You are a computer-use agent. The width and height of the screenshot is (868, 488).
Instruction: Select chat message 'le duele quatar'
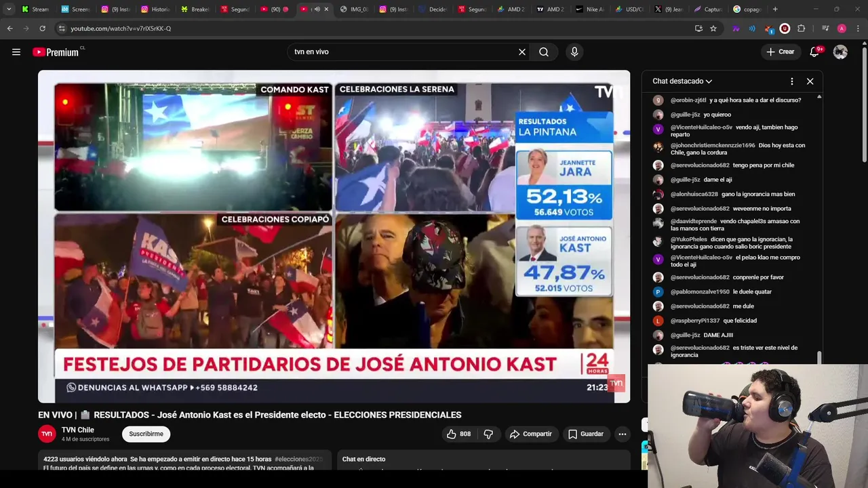point(753,292)
